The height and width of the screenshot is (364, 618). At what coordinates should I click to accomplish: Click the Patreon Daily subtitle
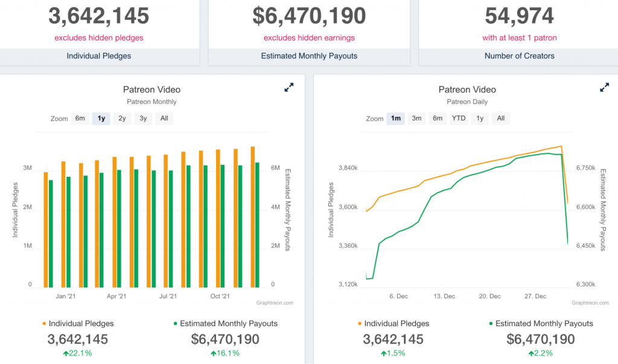[467, 102]
